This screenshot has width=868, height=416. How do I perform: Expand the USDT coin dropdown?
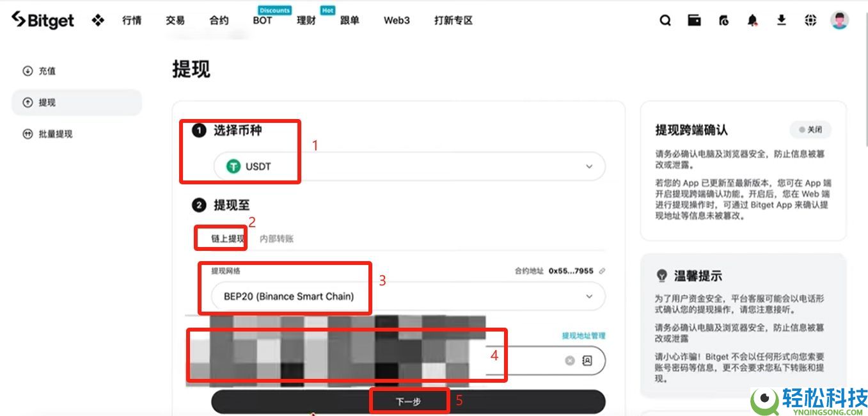click(x=589, y=166)
